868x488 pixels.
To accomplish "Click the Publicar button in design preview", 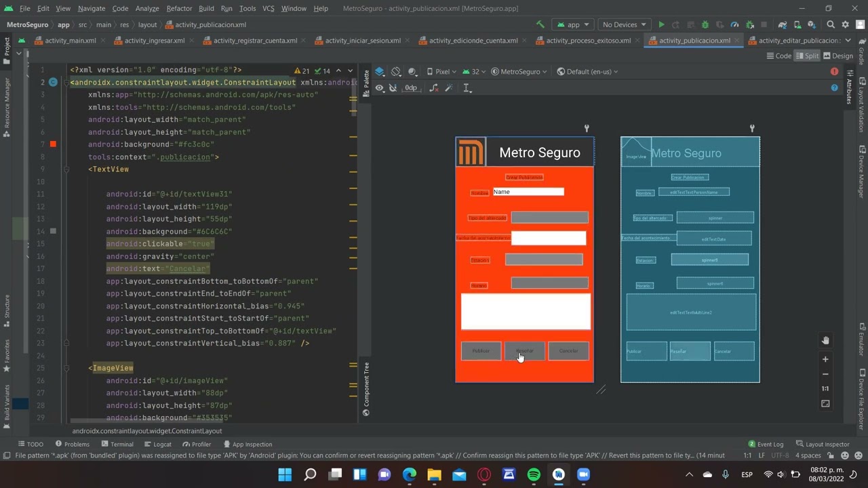I will pyautogui.click(x=481, y=351).
